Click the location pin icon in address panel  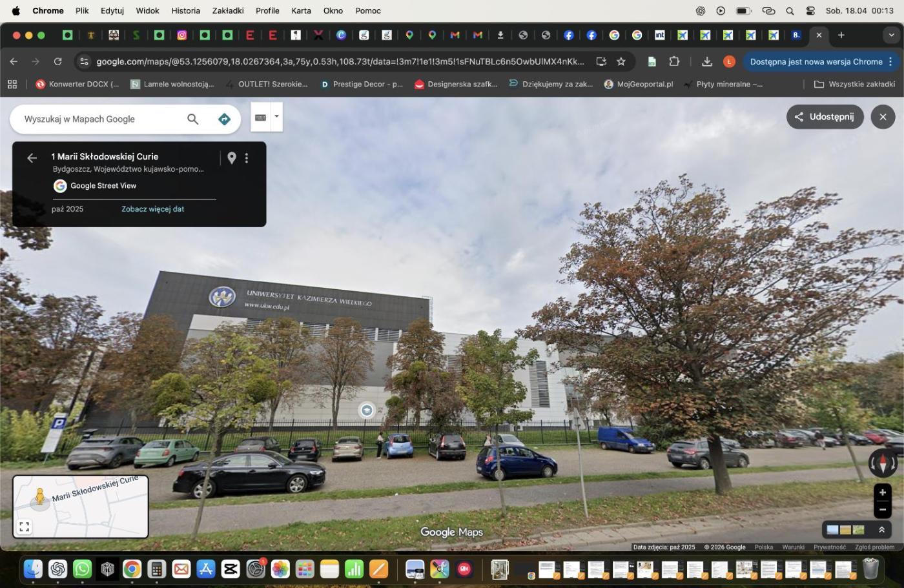point(232,157)
